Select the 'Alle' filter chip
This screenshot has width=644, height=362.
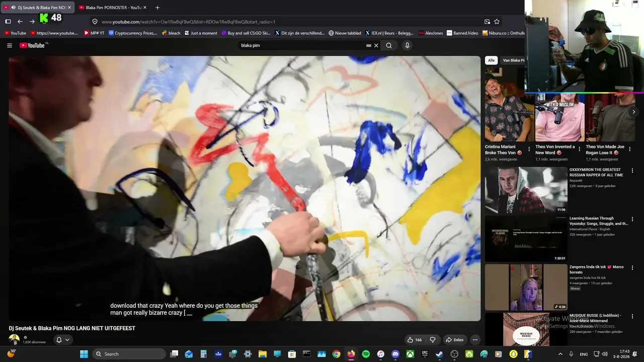[x=491, y=60]
